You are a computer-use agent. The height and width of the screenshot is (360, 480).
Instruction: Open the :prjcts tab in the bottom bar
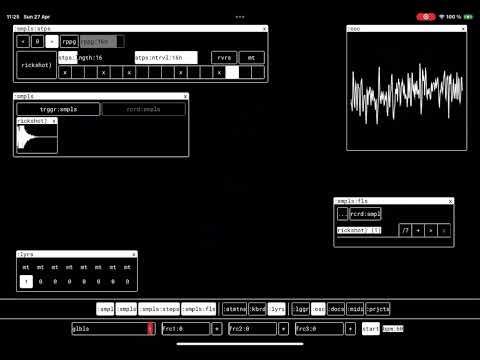click(x=378, y=309)
